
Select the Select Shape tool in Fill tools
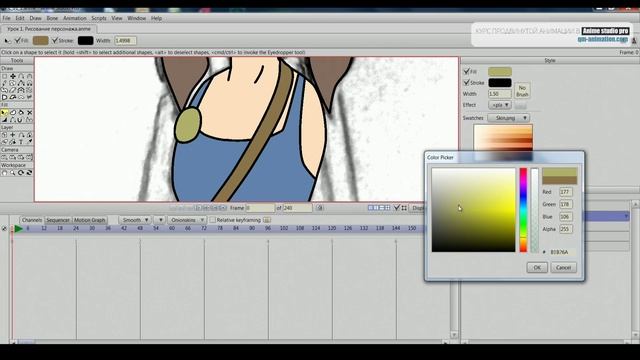click(4, 112)
